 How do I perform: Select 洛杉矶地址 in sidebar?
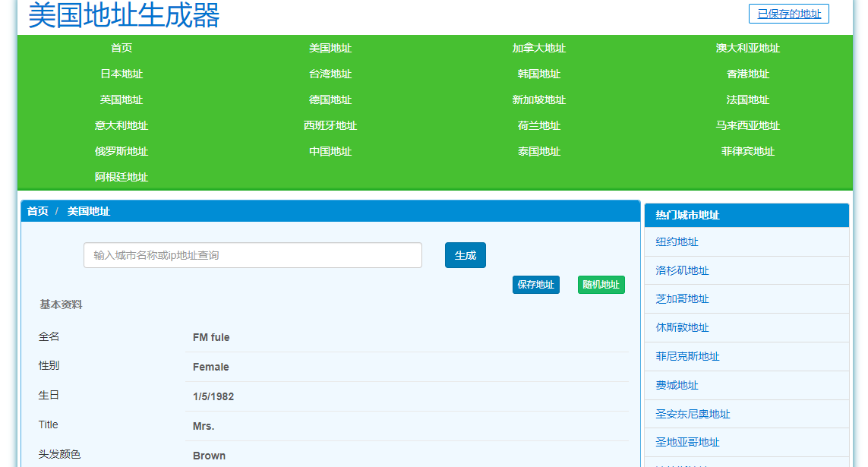[x=682, y=270]
